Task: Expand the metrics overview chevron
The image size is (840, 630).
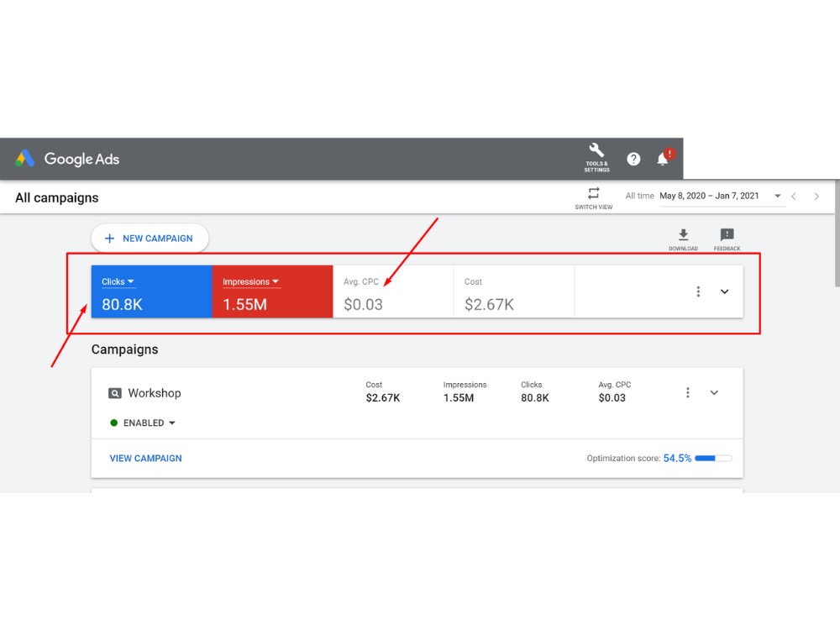Action: point(724,292)
